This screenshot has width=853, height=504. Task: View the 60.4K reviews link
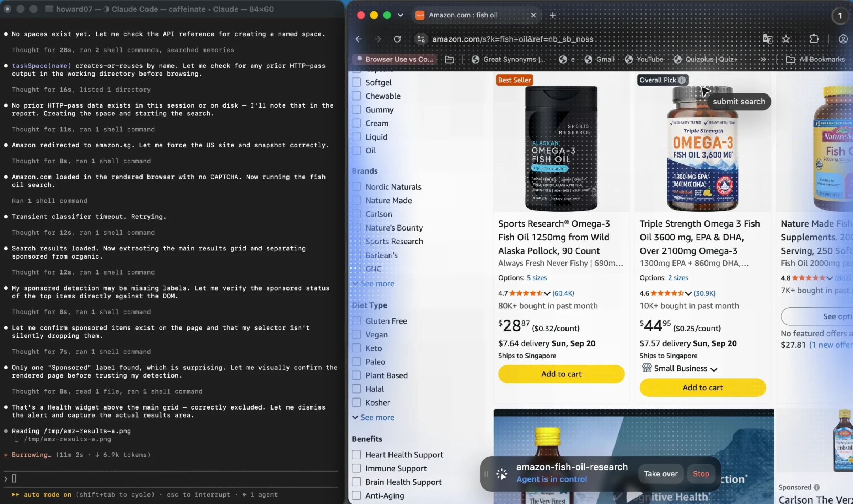click(563, 293)
